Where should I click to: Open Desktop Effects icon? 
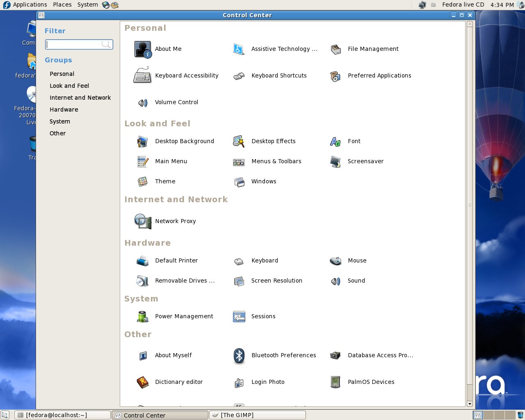239,142
